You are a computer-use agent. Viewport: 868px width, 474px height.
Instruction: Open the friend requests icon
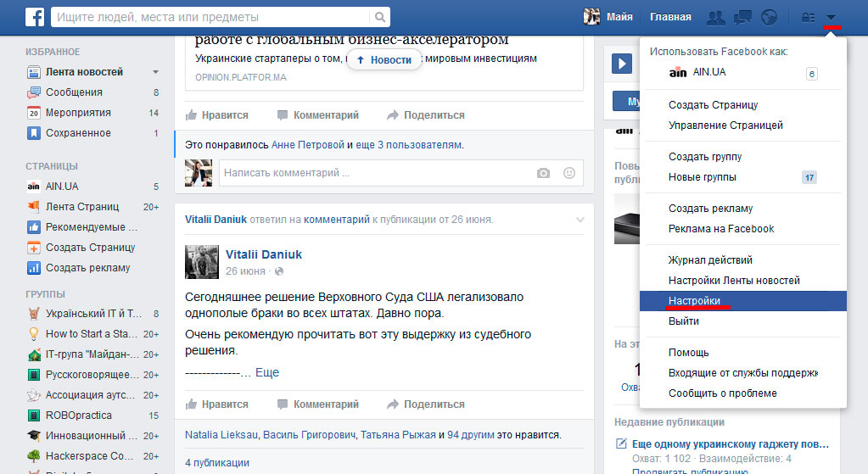pos(716,17)
